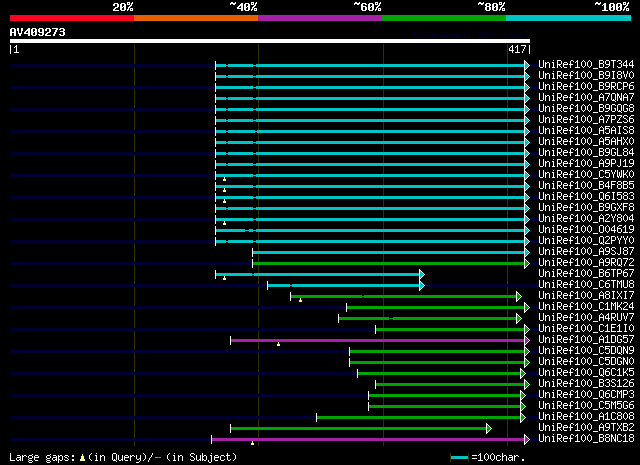Viewport: 640px width, 465px height.
Task: Click arrowhead ending the UniRef100_A9TXB2 bar
Action: 489,428
